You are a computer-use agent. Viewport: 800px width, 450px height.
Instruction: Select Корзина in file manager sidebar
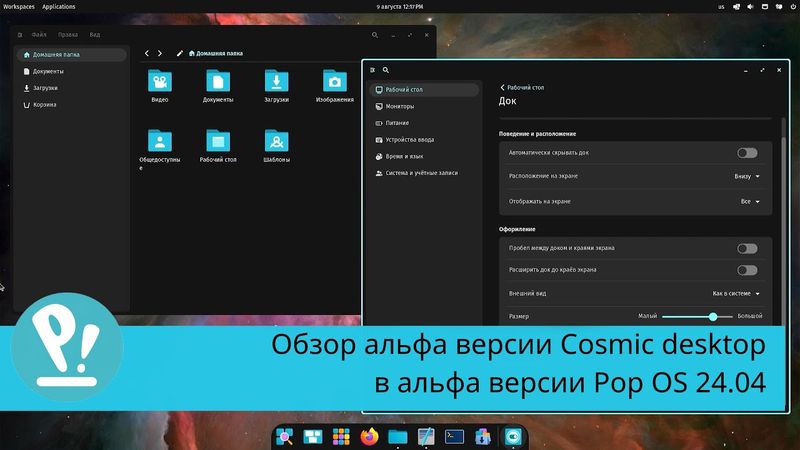tap(71, 105)
